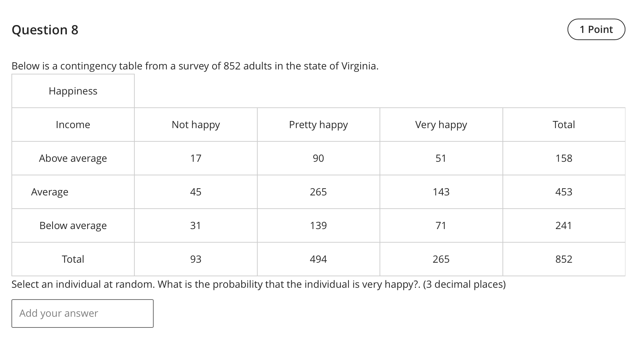Viewport: 644px width, 345px height.
Task: Click the Add your answer input field
Action: pos(82,313)
